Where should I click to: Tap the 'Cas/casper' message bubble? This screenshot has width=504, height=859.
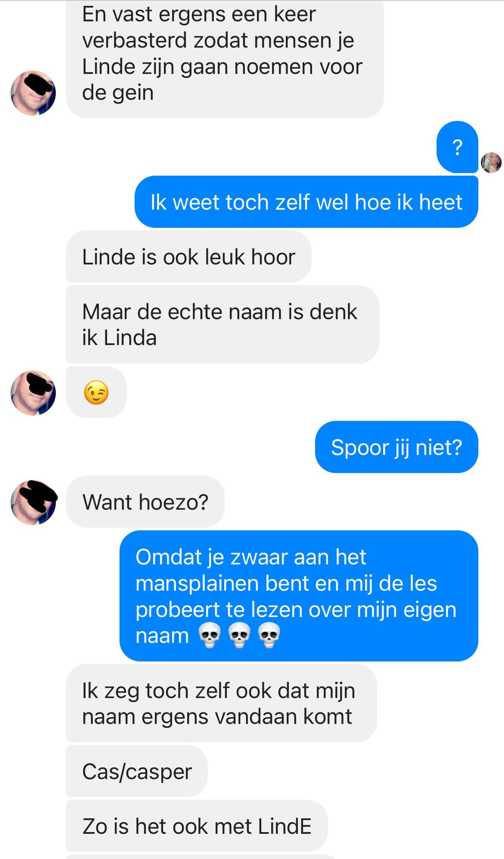pyautogui.click(x=137, y=771)
